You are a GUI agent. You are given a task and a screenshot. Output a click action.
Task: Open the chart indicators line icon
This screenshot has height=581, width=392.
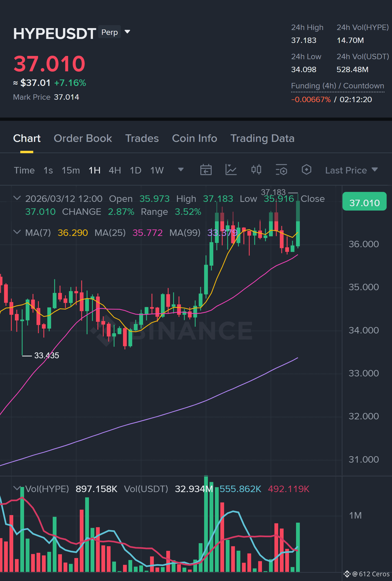(x=231, y=170)
